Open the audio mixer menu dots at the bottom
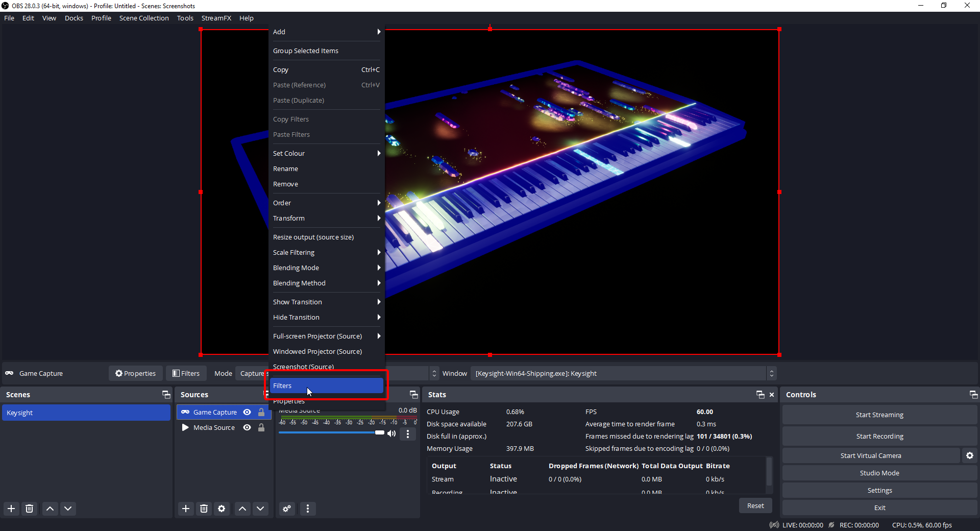The height and width of the screenshot is (531, 980). 308,509
